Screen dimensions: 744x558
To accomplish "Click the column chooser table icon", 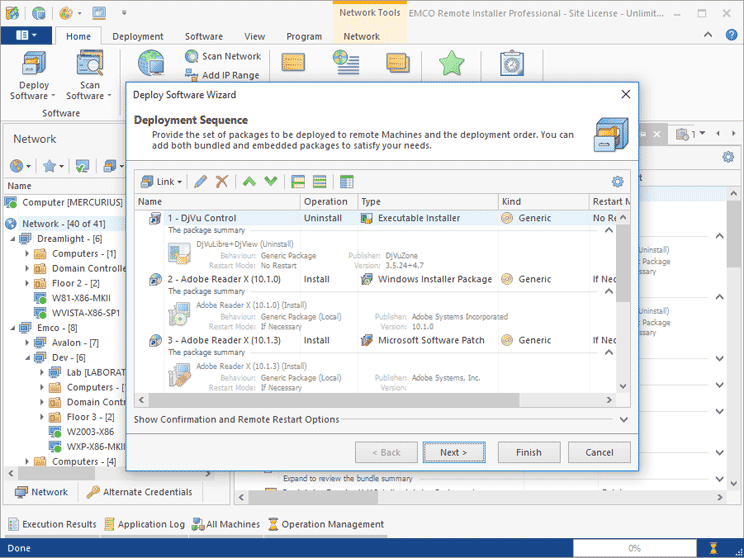I will (347, 181).
